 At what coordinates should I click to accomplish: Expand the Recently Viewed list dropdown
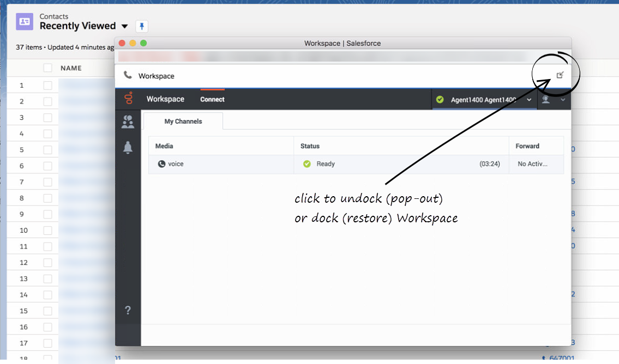(x=124, y=26)
